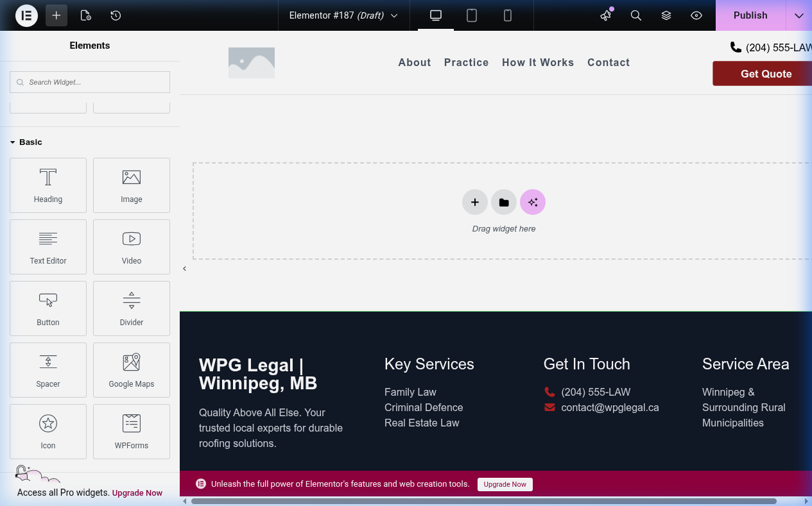This screenshot has width=812, height=506.
Task: Click the folder template library icon
Action: coord(504,203)
